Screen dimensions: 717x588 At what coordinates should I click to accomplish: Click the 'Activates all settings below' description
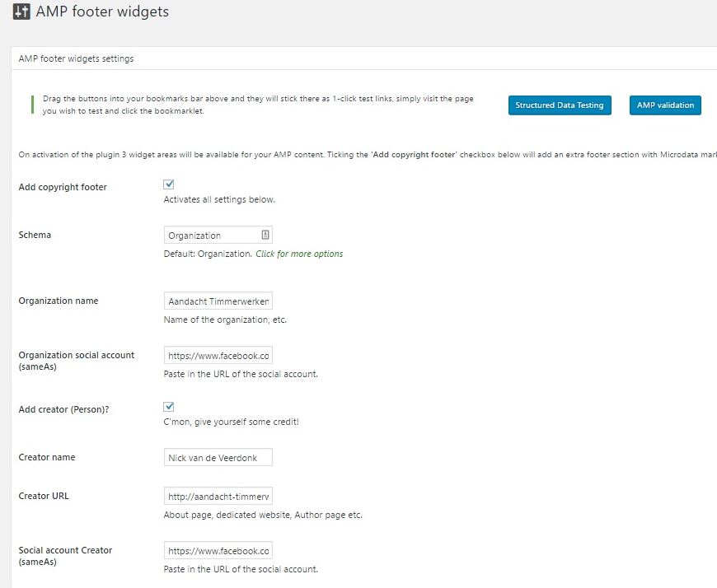(x=219, y=199)
